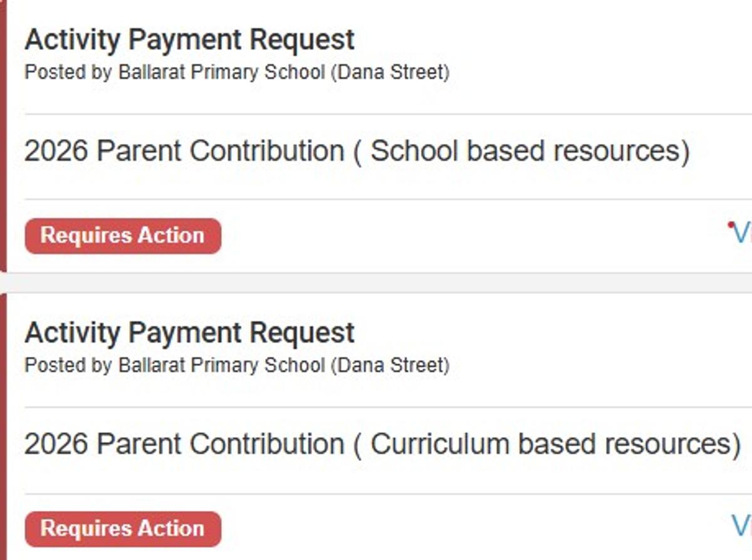The image size is (752, 560).
Task: Select the School based resources contribution text
Action: [x=357, y=152]
